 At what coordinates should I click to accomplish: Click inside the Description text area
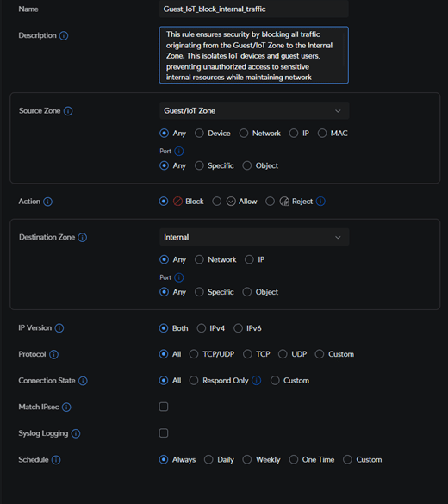(254, 55)
